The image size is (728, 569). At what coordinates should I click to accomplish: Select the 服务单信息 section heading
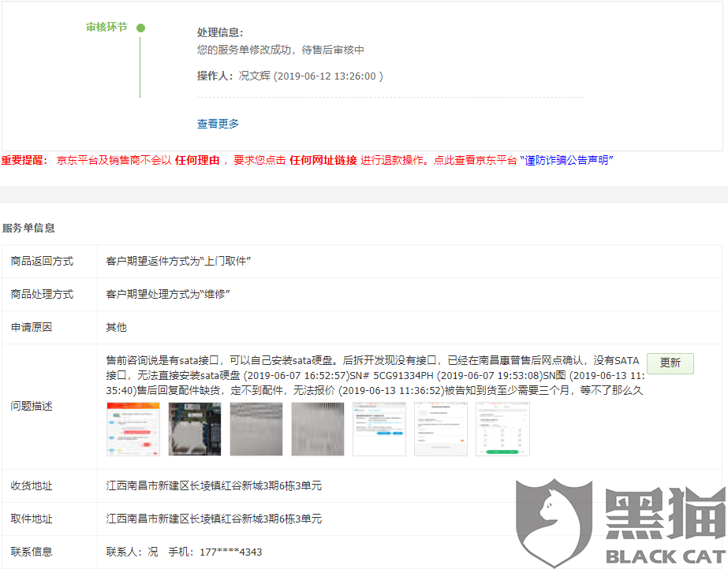28,229
